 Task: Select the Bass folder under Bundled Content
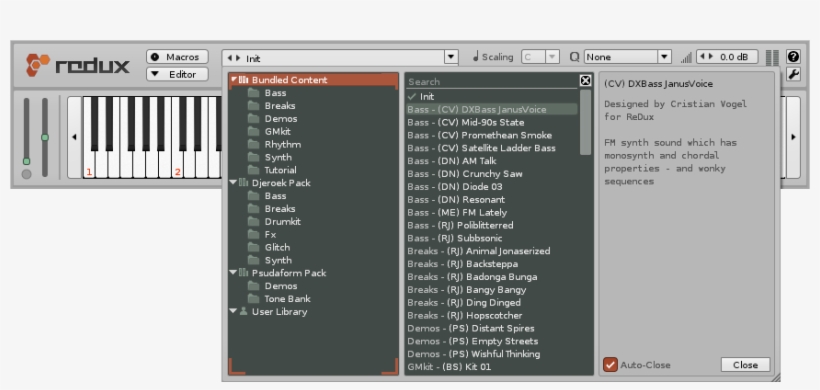(x=275, y=93)
